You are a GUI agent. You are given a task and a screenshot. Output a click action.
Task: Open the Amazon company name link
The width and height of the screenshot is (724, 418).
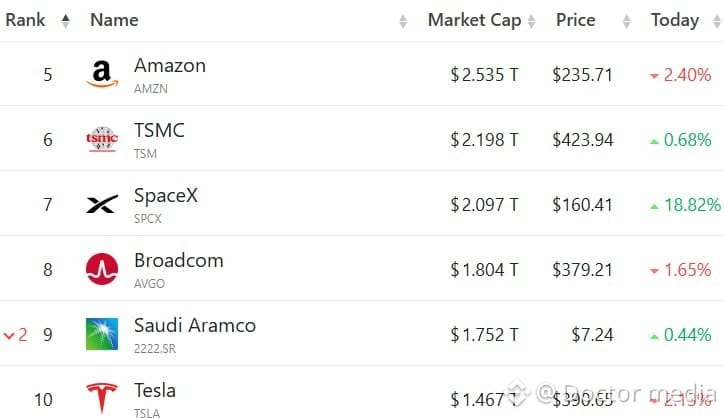click(170, 66)
